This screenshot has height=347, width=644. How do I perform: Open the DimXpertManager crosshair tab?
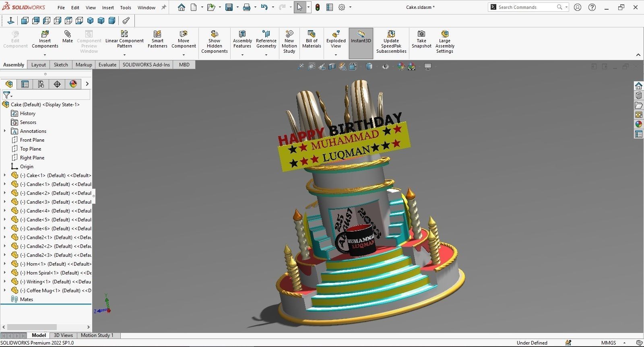pos(57,84)
